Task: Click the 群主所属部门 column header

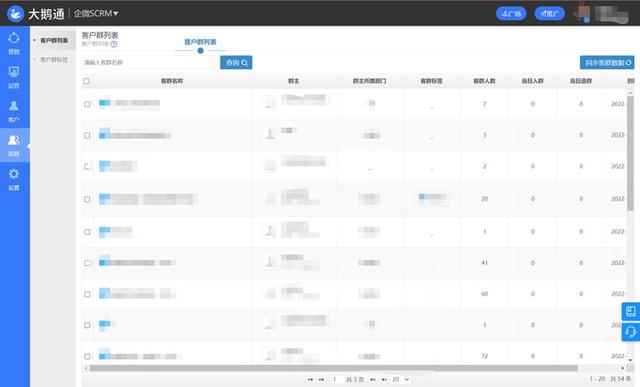Action: pyautogui.click(x=369, y=81)
